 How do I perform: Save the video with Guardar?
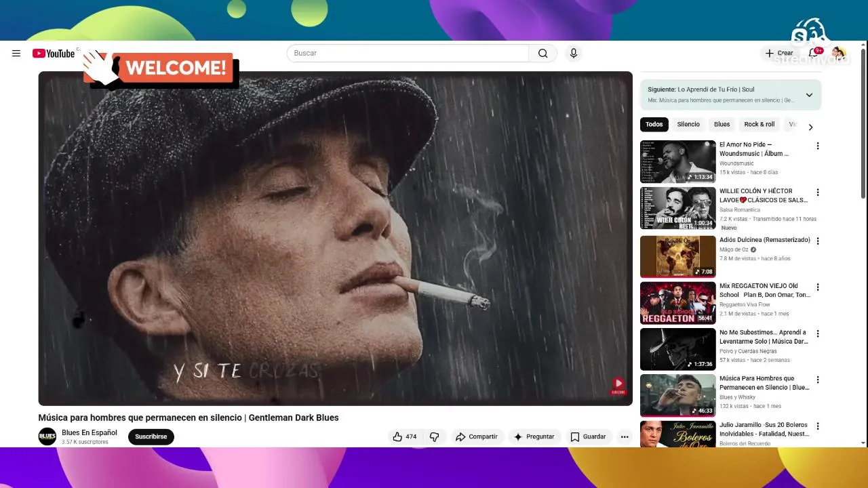coord(588,437)
